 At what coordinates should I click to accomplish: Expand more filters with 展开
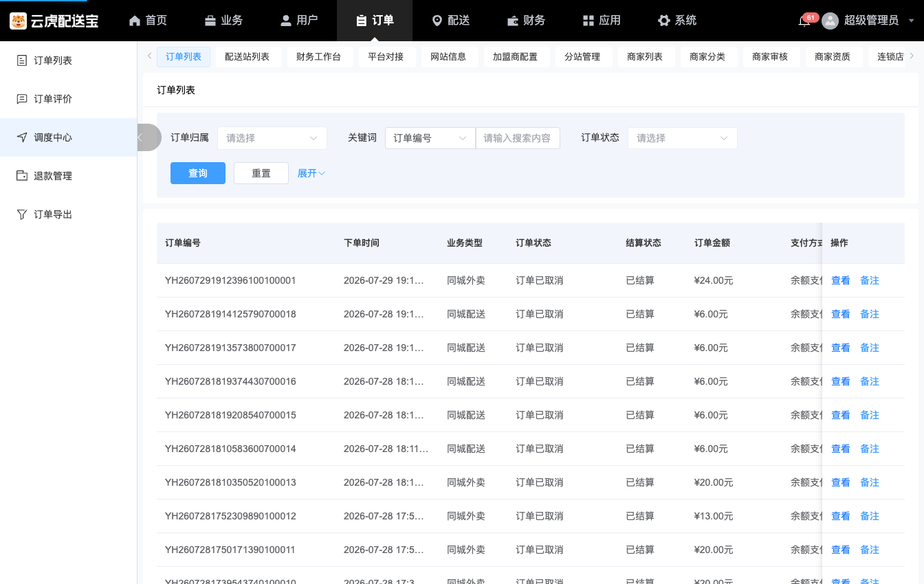[x=311, y=173]
